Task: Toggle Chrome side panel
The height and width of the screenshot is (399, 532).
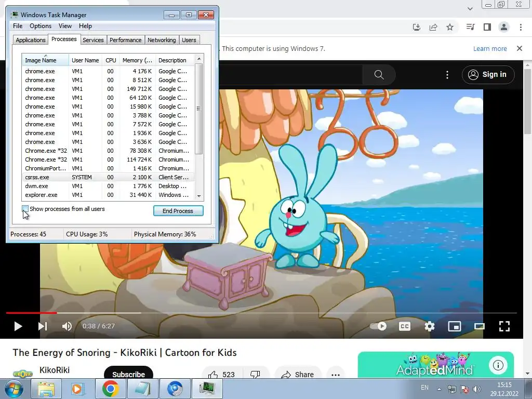Action: [x=487, y=27]
